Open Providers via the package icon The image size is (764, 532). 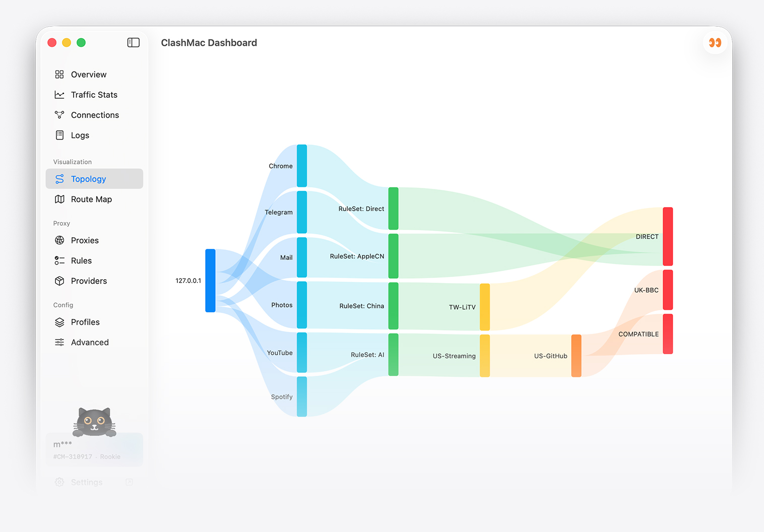[x=59, y=281]
